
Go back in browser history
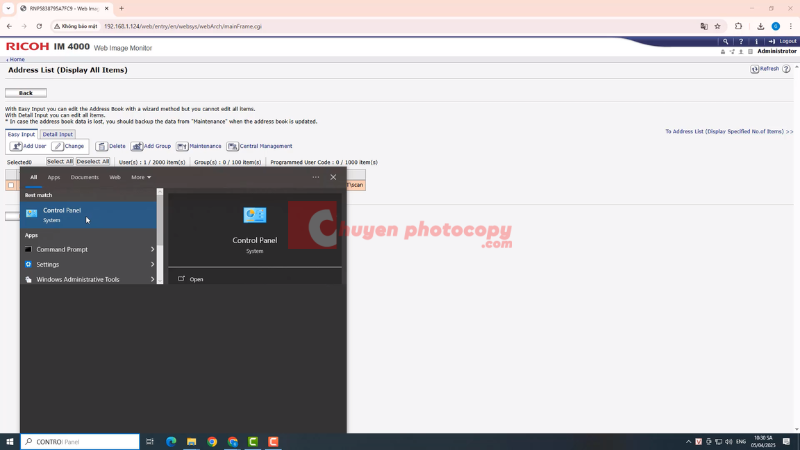pos(9,27)
